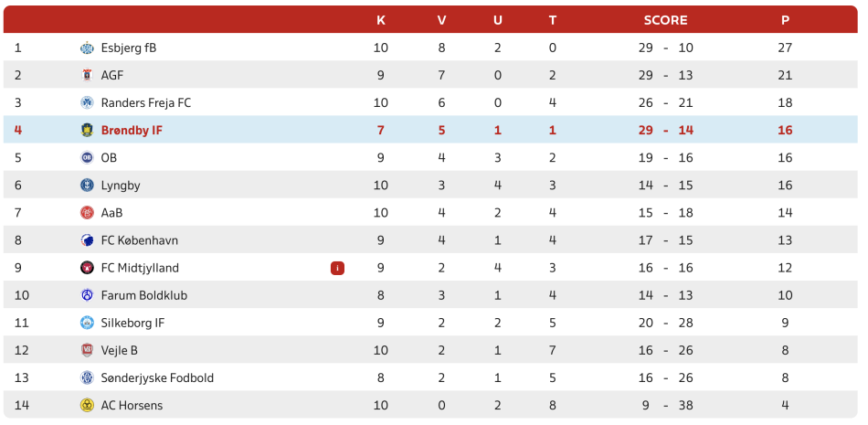Click the Silkeborg IF club logo
This screenshot has width=868, height=425.
coord(87,323)
